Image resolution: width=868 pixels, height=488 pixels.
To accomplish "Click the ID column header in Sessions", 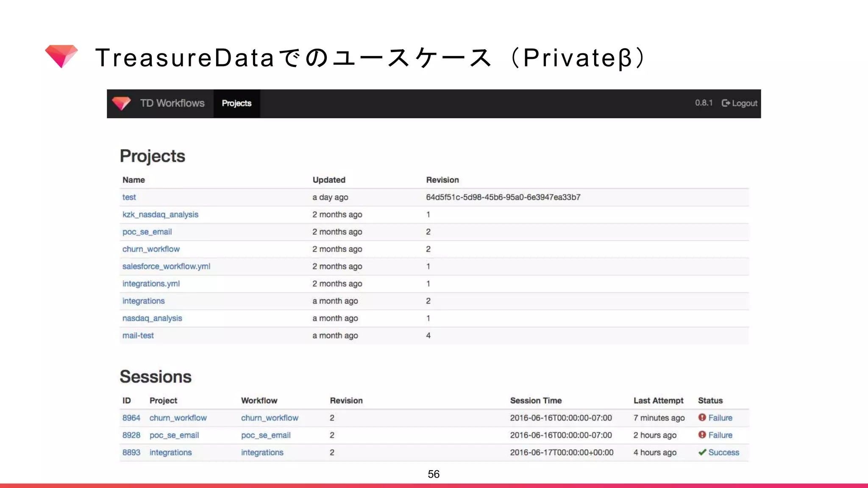I will (x=126, y=401).
